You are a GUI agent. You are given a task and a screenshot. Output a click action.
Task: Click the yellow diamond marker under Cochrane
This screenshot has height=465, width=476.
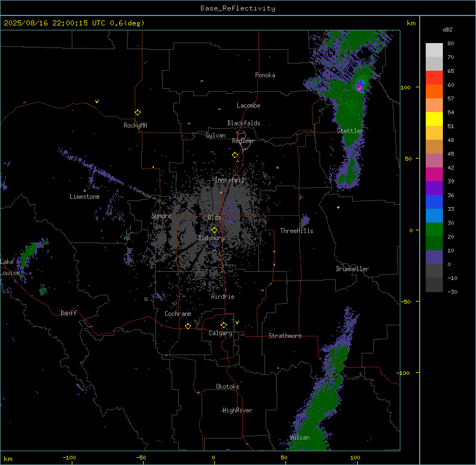pos(188,326)
